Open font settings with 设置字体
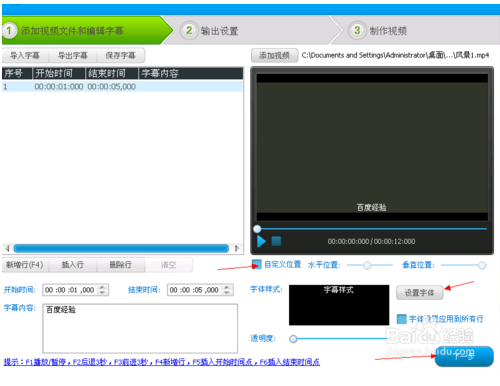This screenshot has height=386, width=500. 419,293
